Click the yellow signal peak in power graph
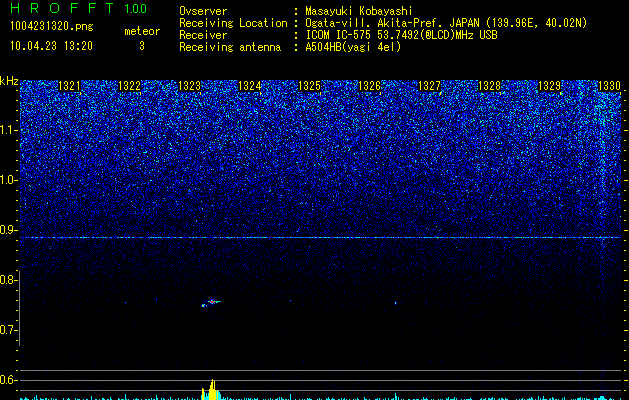This screenshot has width=629, height=400. click(x=211, y=390)
